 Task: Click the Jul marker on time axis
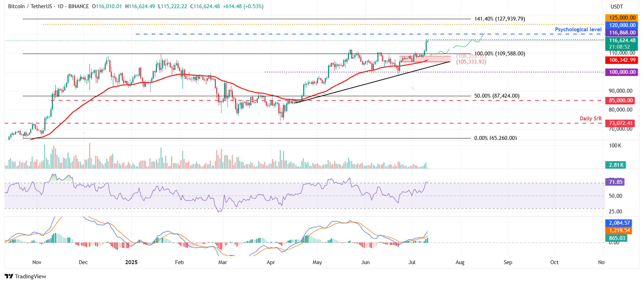pyautogui.click(x=412, y=262)
